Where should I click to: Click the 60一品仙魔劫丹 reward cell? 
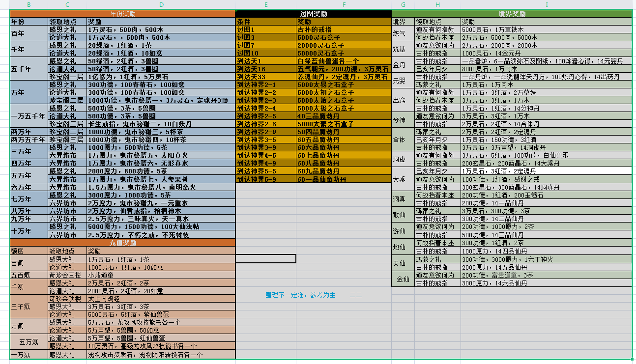(344, 179)
